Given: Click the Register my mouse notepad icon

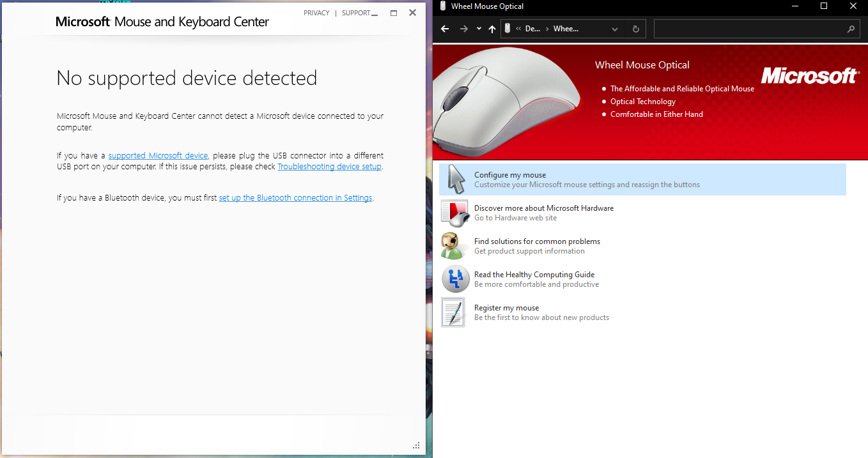Looking at the screenshot, I should (x=453, y=312).
